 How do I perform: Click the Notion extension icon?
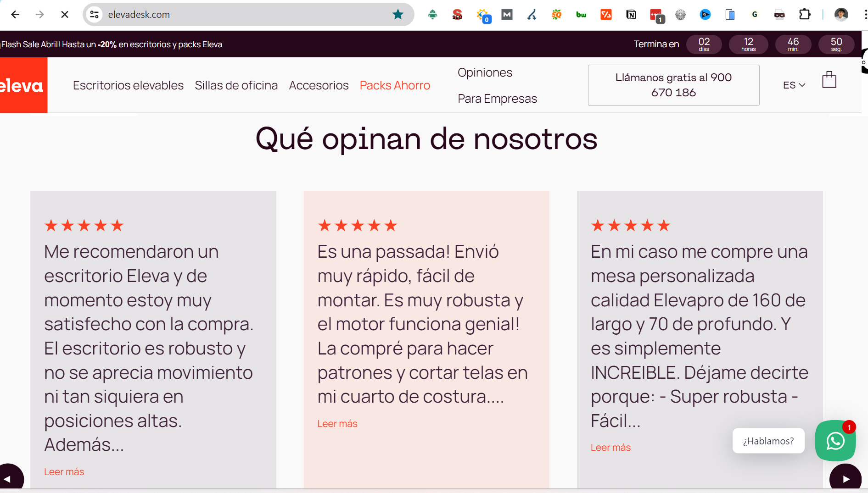[631, 15]
